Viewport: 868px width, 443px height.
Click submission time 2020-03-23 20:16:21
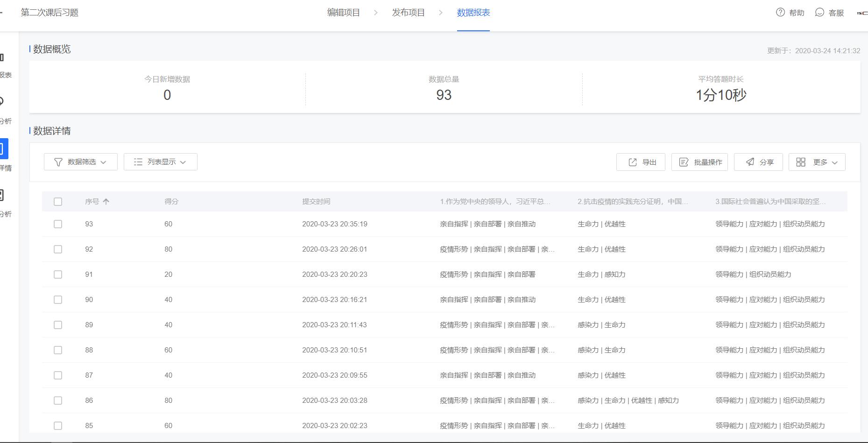[335, 300]
